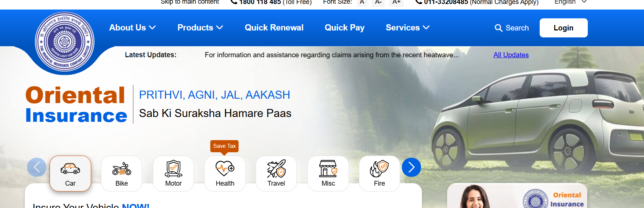644x208 pixels.
Task: Go back with the left carousel arrow
Action: (37, 167)
